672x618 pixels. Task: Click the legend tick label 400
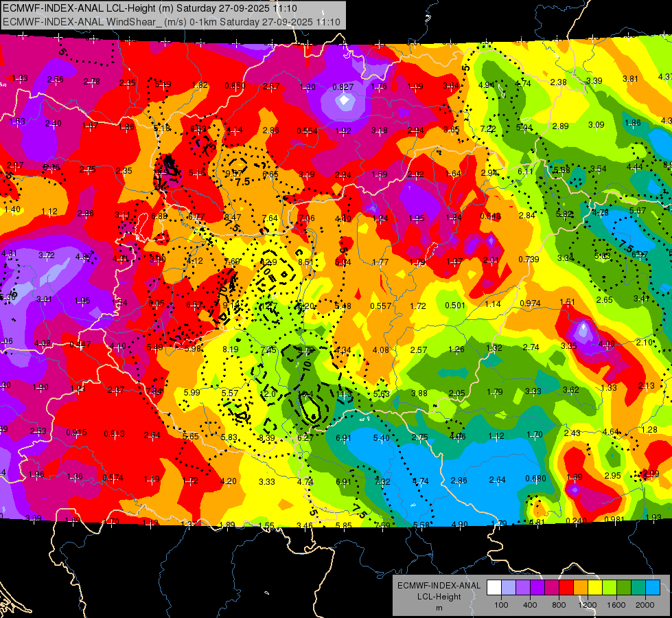(530, 605)
